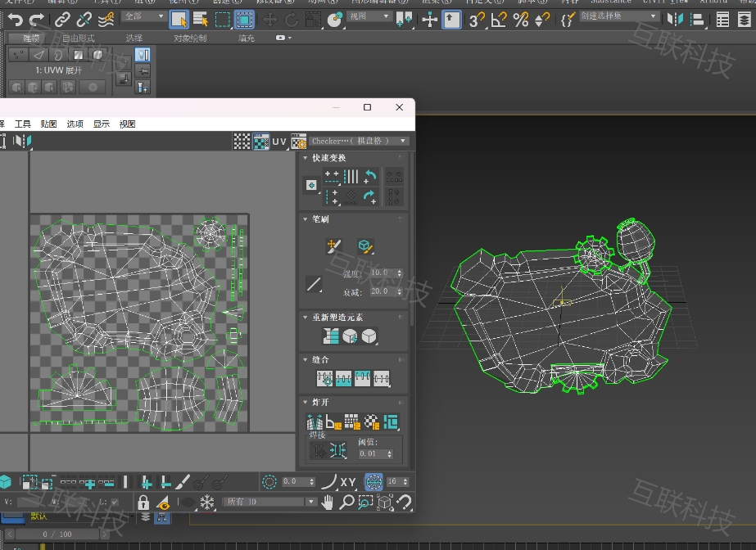Open the selection filter 全部 dropdown
Viewport: 756px width, 550px height.
(143, 16)
